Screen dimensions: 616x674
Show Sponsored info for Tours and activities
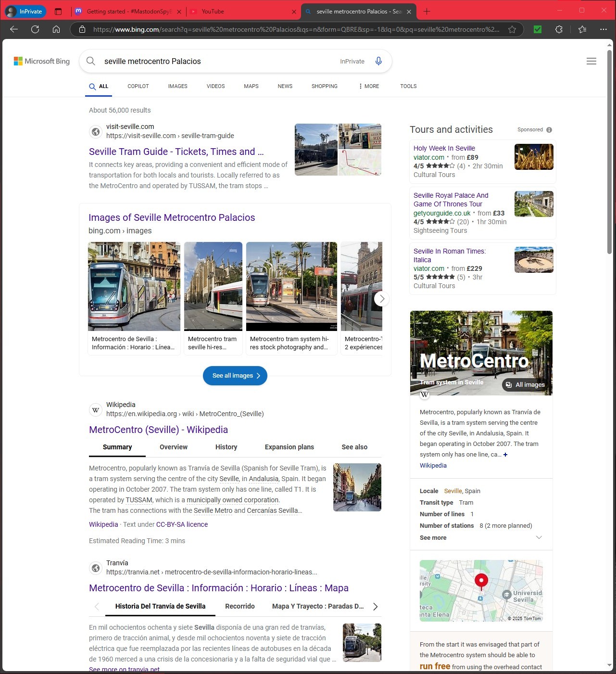[549, 130]
